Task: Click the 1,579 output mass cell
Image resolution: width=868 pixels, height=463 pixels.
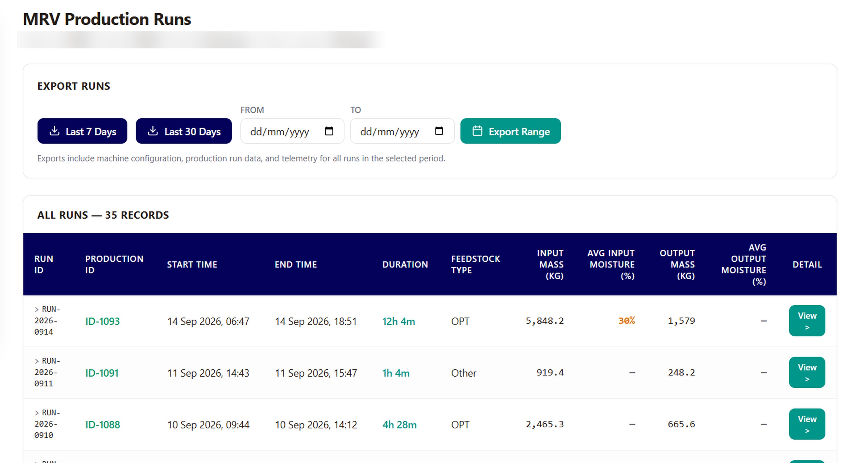Action: click(681, 321)
